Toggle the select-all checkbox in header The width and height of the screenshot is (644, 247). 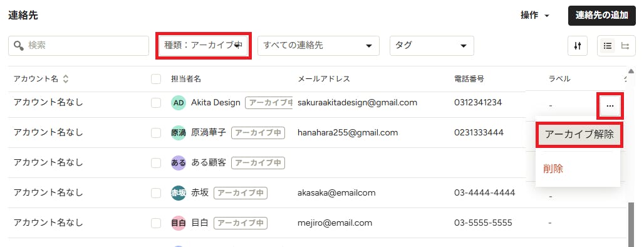[155, 79]
